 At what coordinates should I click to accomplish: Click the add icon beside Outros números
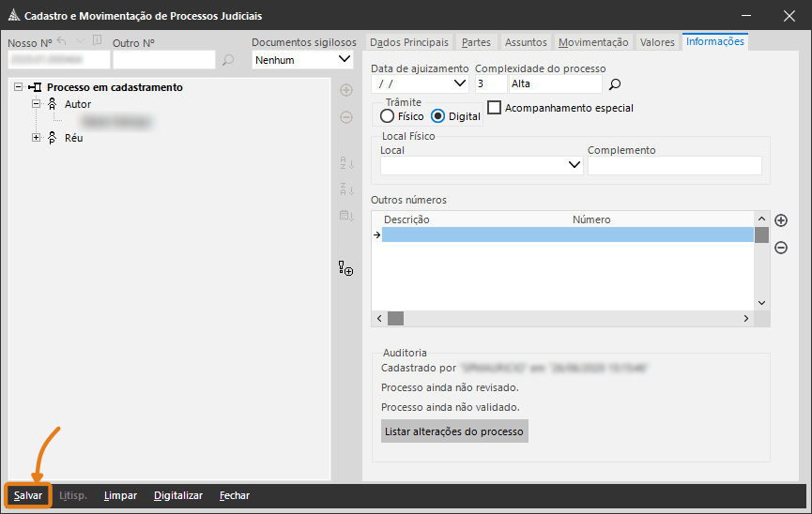tap(780, 221)
